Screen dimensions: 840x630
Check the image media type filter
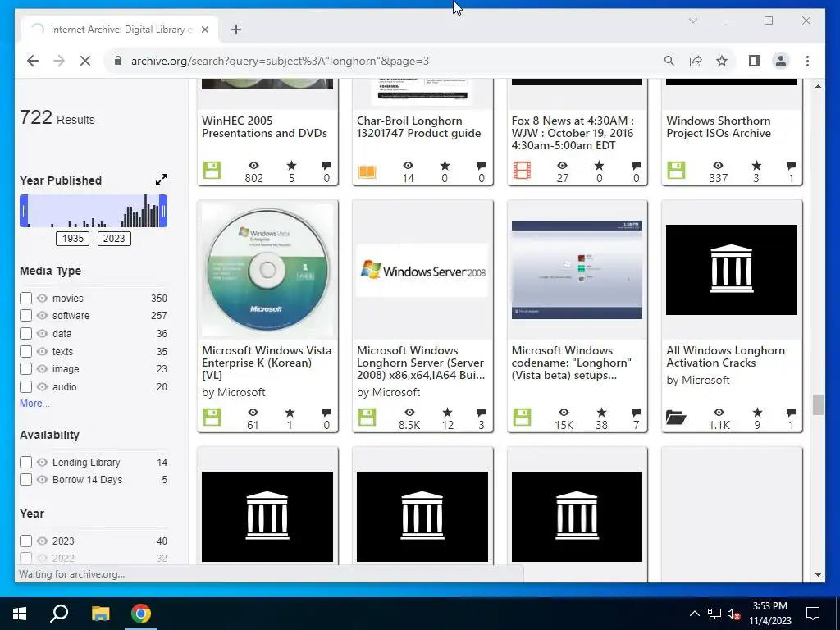(25, 368)
